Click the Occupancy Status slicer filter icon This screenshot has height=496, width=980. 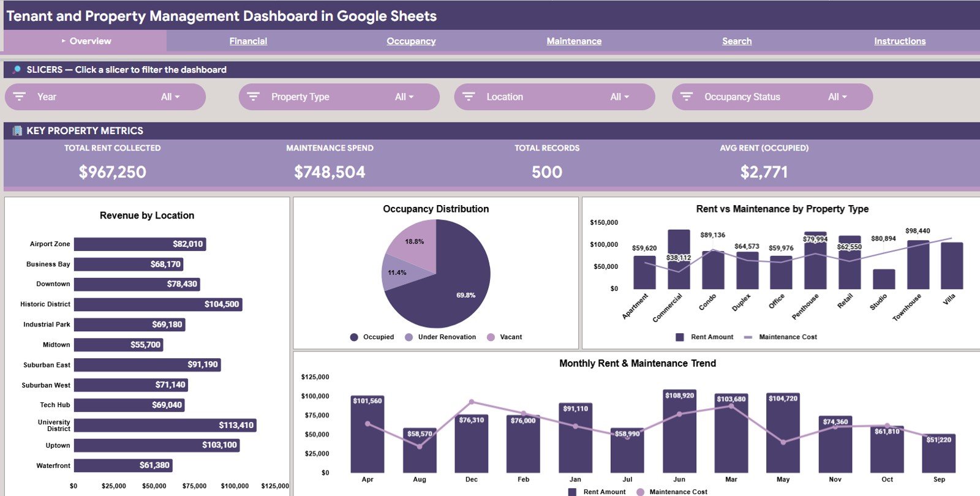click(x=687, y=97)
